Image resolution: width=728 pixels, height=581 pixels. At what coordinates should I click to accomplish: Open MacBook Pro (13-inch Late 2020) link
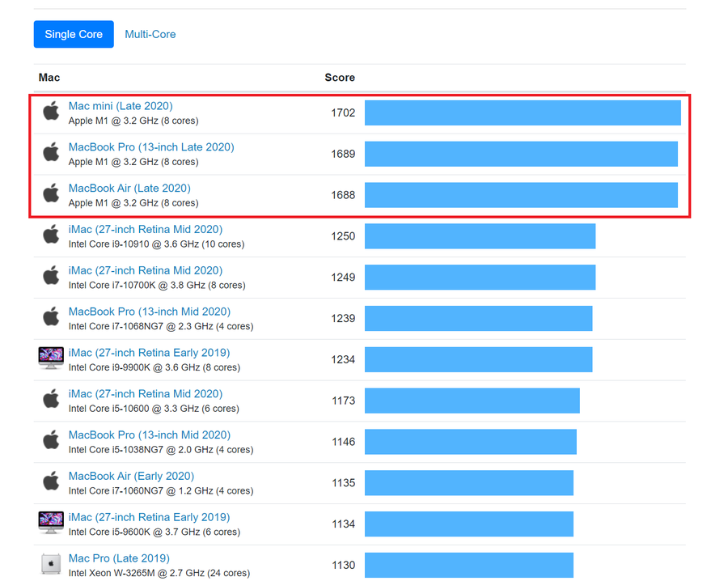151,147
